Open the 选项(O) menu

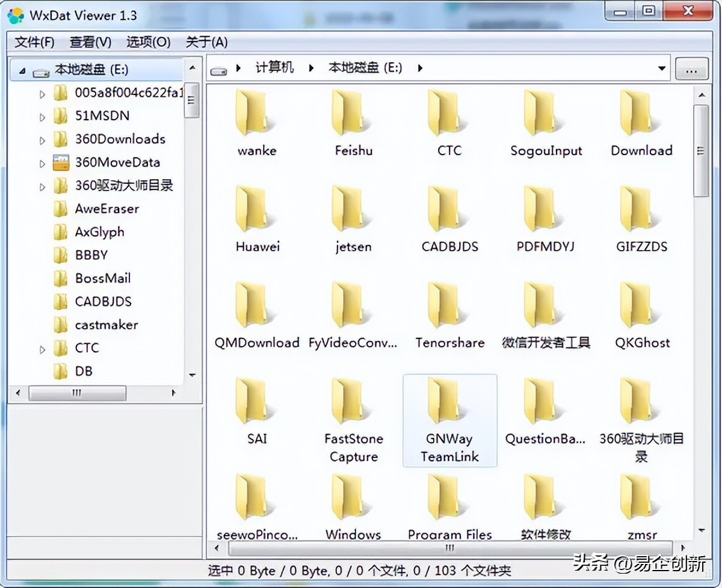tap(148, 42)
